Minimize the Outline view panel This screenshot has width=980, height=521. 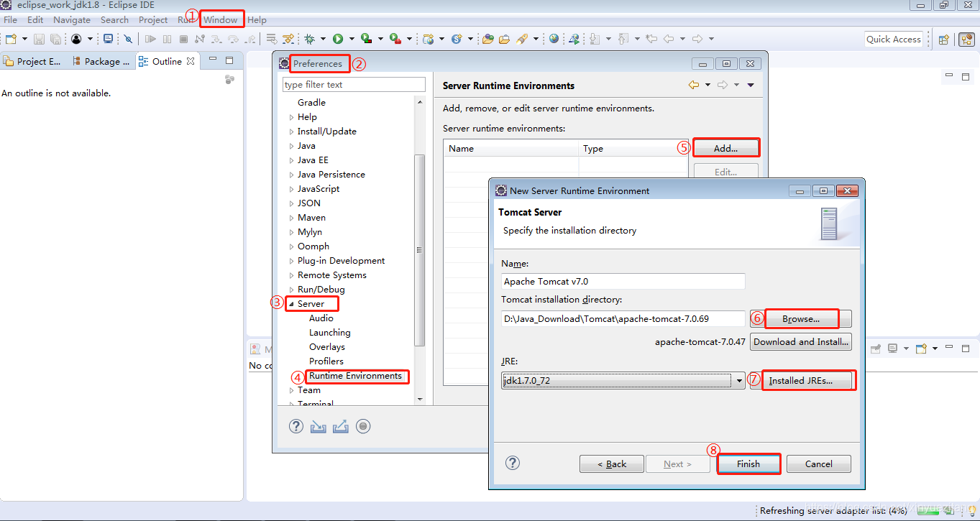point(213,60)
